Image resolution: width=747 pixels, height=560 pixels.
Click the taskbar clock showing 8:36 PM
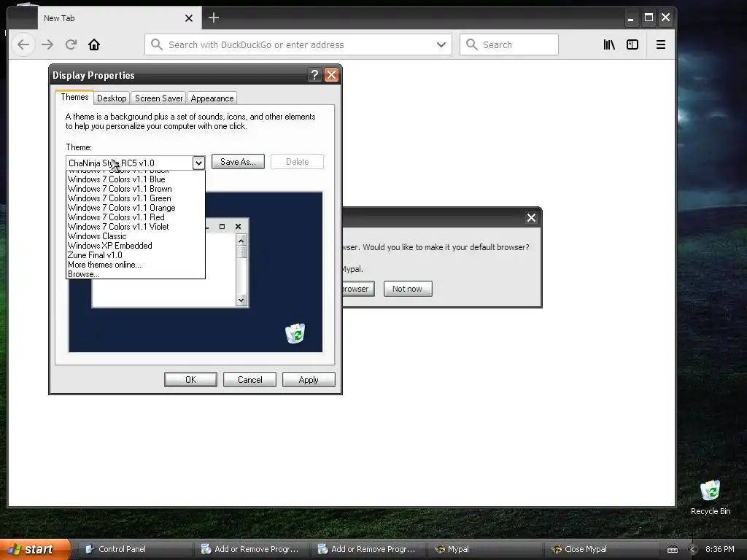point(720,550)
